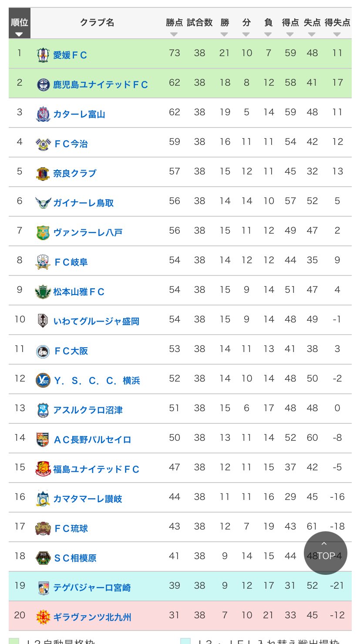This screenshot has width=360, height=644.
Task: Click the 奈良クラブ crest icon
Action: 43,173
